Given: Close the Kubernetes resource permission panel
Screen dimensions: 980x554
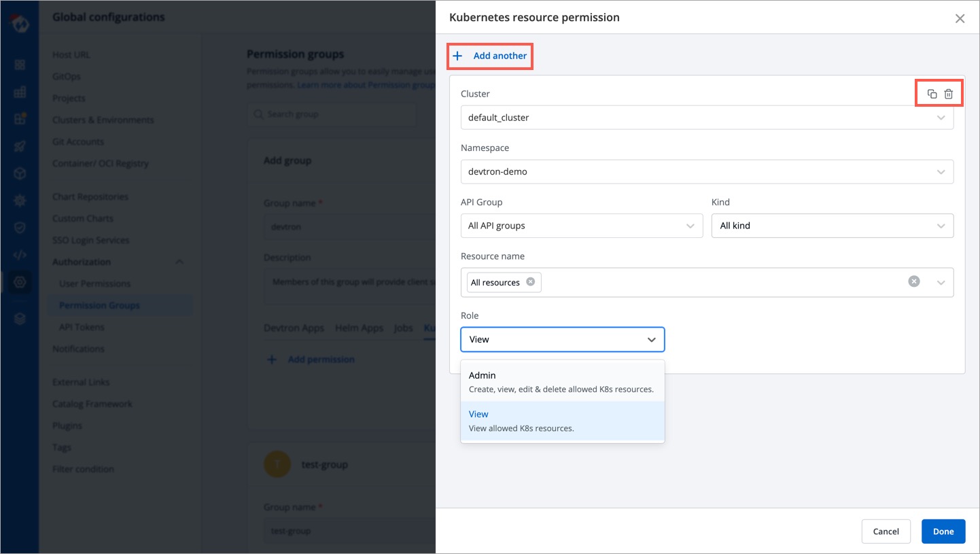Looking at the screenshot, I should point(960,18).
